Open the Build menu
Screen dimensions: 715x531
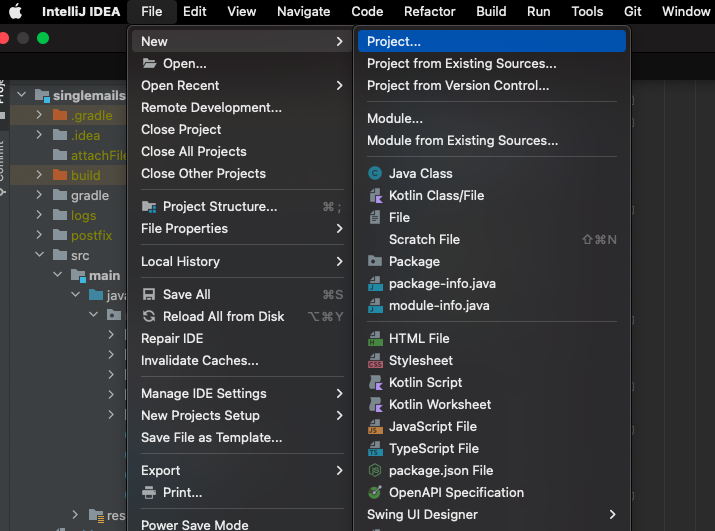click(x=491, y=11)
